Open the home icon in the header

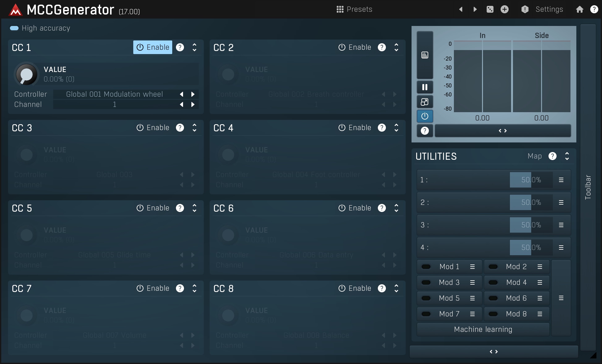click(580, 9)
